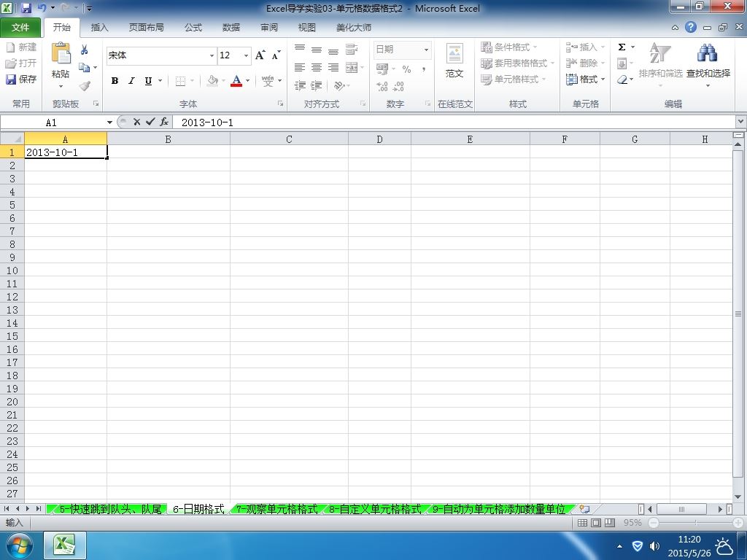Apply percent style format
Viewport: 747px width, 560px height.
tap(406, 69)
